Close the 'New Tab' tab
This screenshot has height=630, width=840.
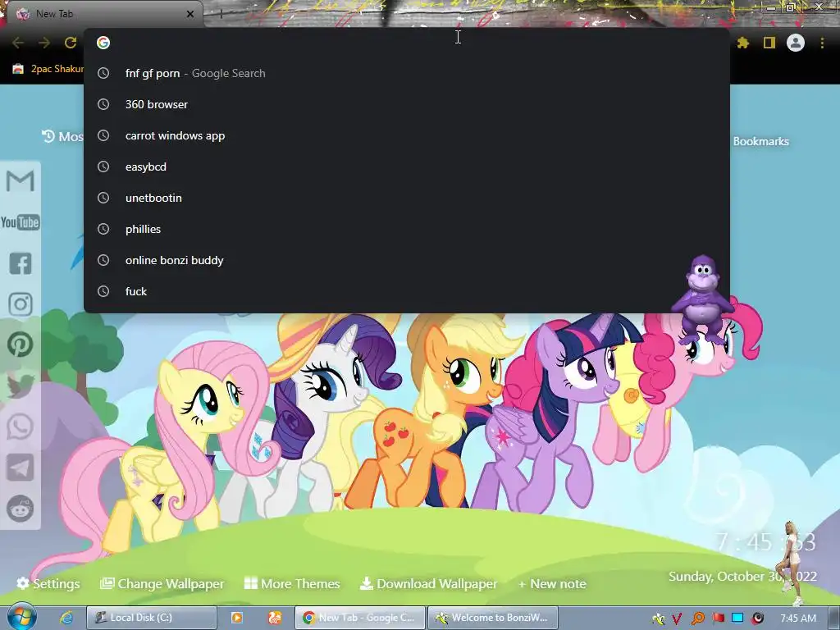(x=190, y=14)
